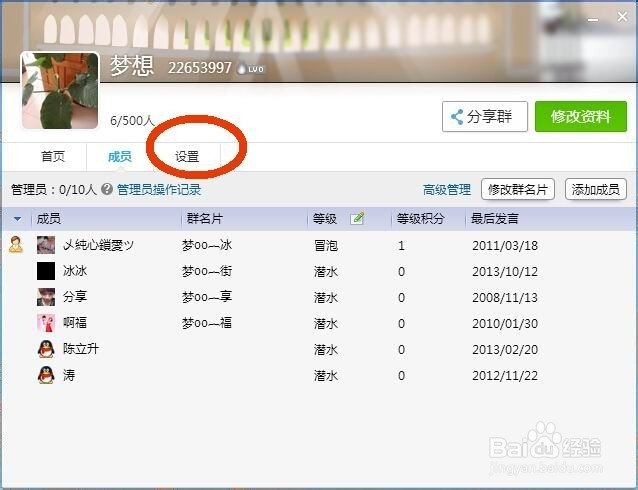The width and height of the screenshot is (638, 490).
Task: Open the 高级管理 link
Action: tap(447, 190)
